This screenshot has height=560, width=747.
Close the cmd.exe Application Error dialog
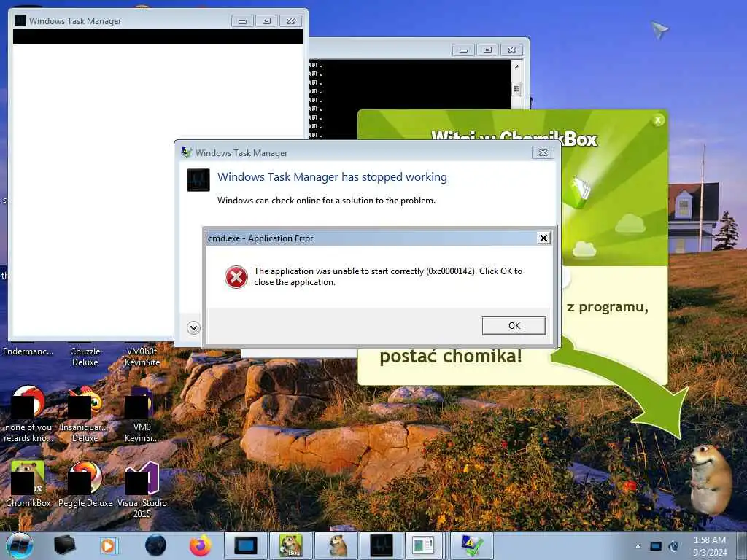(543, 238)
